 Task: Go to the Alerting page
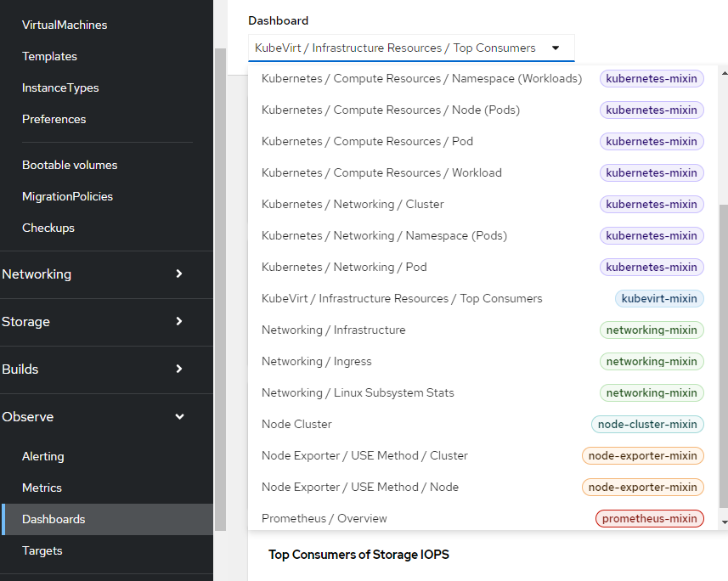[43, 456]
